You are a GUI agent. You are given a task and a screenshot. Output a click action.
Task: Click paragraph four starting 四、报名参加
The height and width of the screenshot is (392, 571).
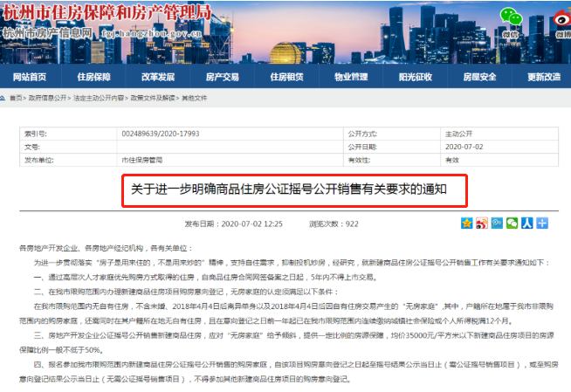click(x=289, y=372)
